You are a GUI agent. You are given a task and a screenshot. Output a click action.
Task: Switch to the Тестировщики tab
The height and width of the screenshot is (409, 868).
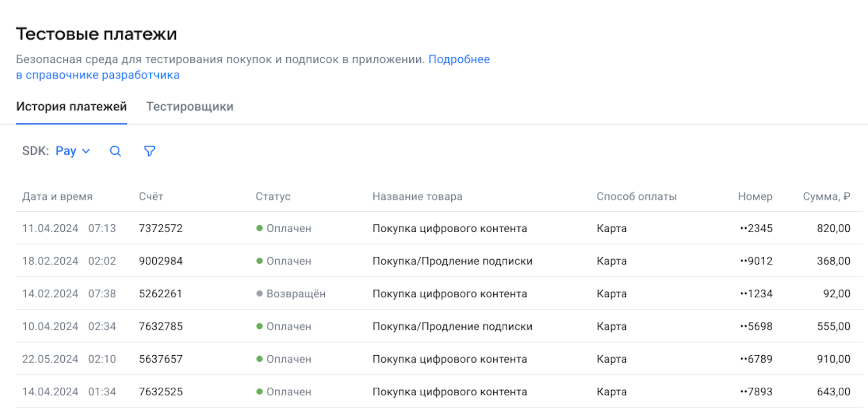pos(190,107)
